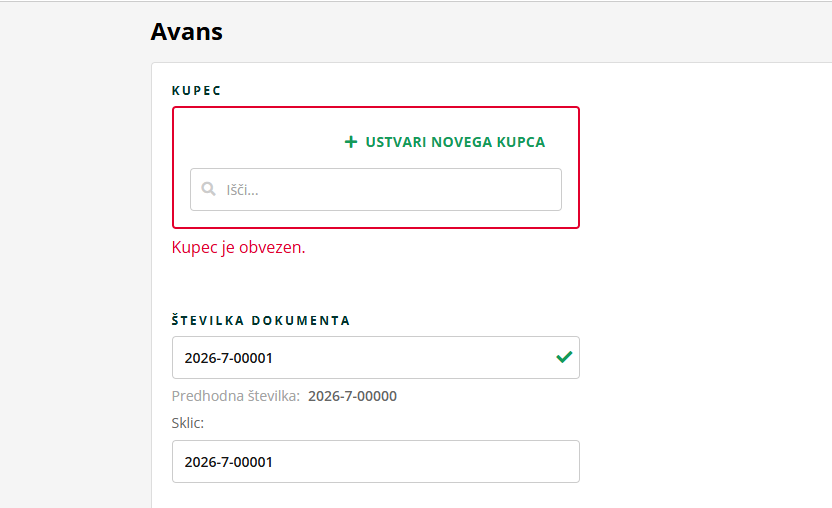
Task: Click the plus icon beside Ustvari novega kupca
Action: (350, 142)
